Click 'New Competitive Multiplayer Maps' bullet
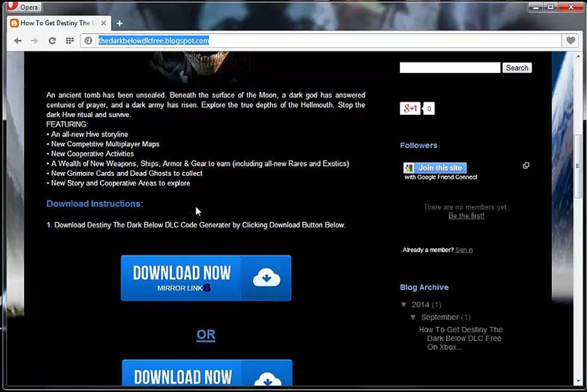587x392 pixels. coord(103,144)
